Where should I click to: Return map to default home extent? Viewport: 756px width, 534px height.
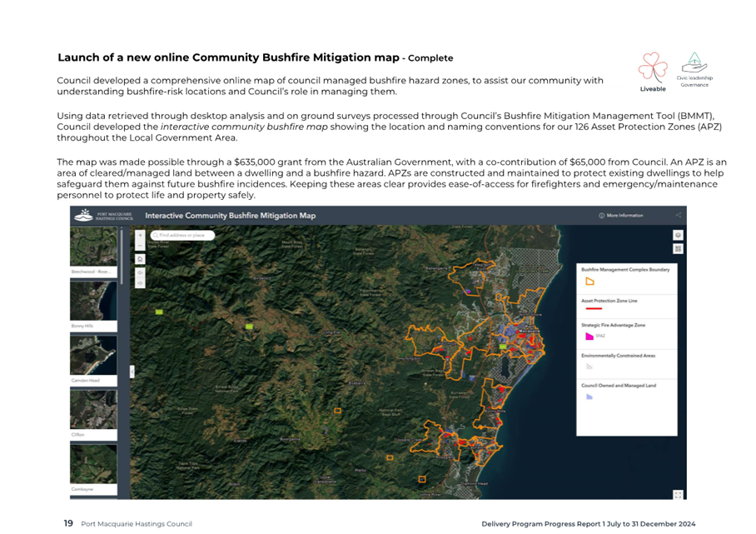[x=141, y=260]
